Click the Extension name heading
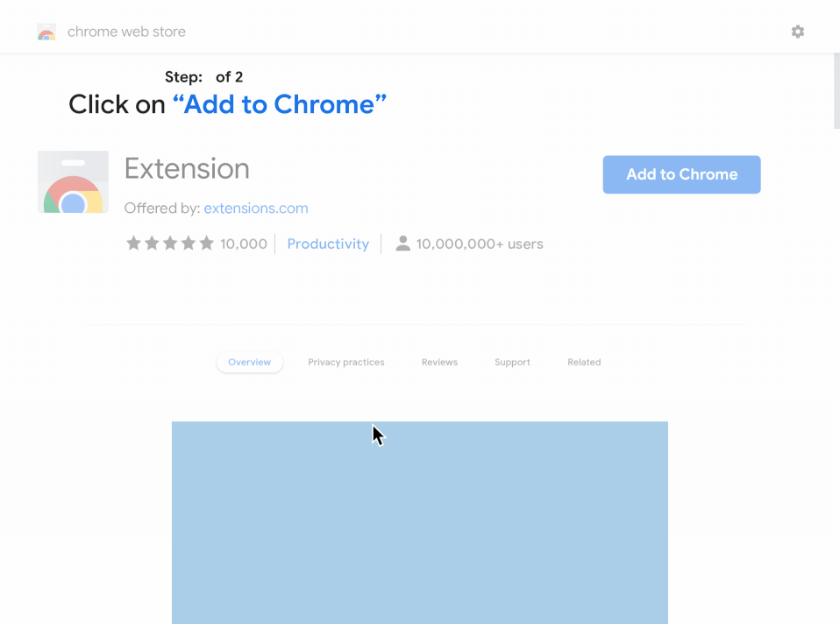Image resolution: width=840 pixels, height=624 pixels. (x=187, y=168)
